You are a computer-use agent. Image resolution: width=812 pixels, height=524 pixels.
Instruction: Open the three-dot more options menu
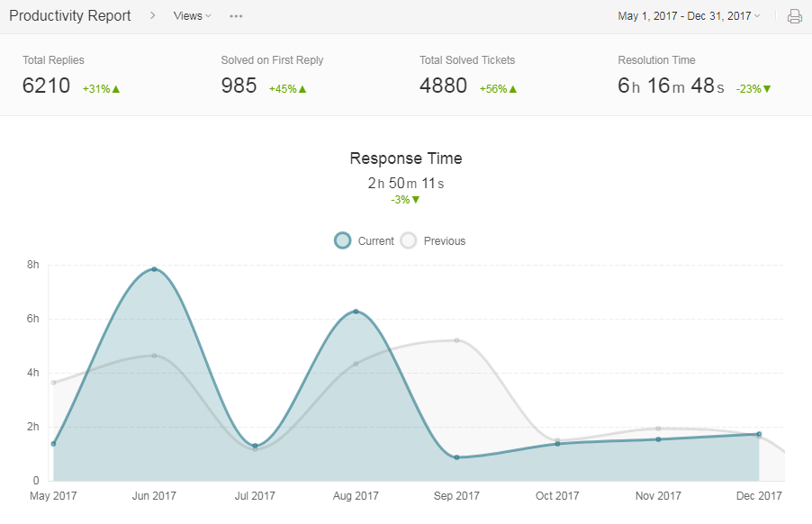[236, 16]
